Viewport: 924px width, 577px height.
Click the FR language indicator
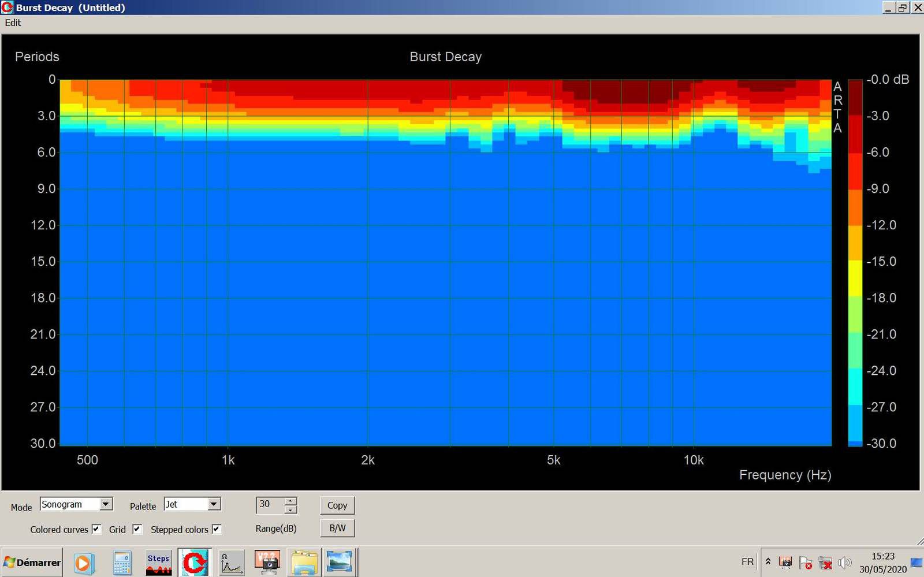coord(747,561)
